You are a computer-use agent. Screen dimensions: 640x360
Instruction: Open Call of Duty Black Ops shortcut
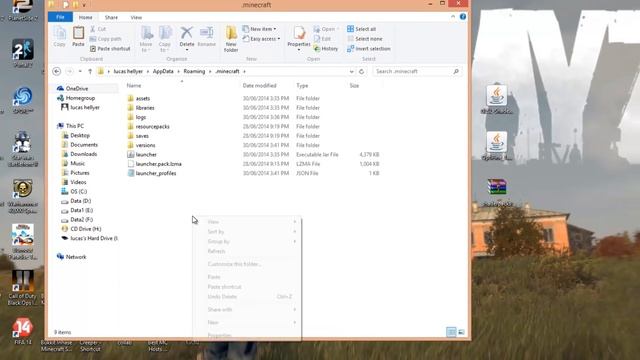(23, 288)
